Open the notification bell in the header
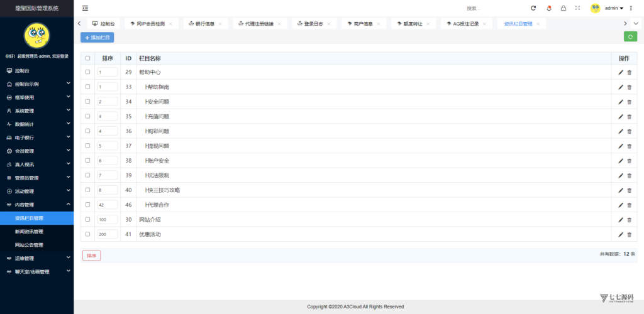 click(x=549, y=8)
